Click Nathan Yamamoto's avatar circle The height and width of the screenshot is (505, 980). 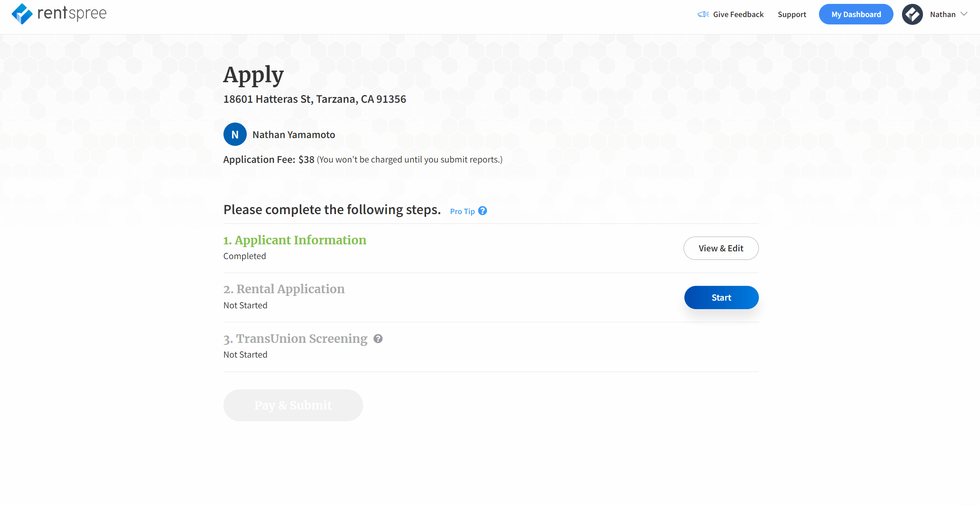[235, 134]
